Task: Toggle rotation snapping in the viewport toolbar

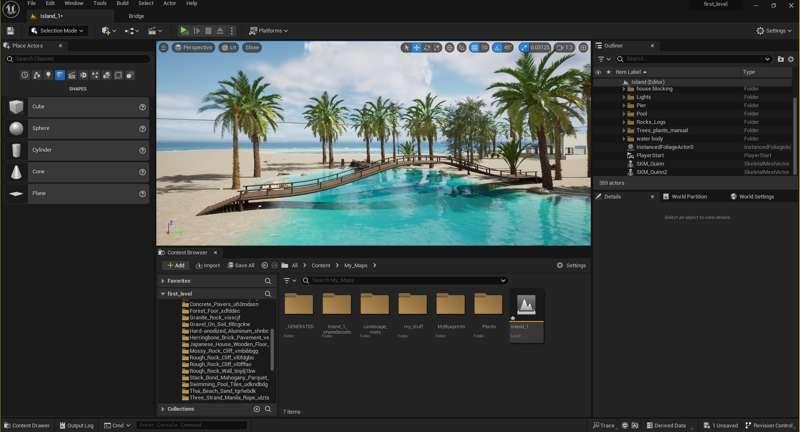Action: pyautogui.click(x=497, y=47)
